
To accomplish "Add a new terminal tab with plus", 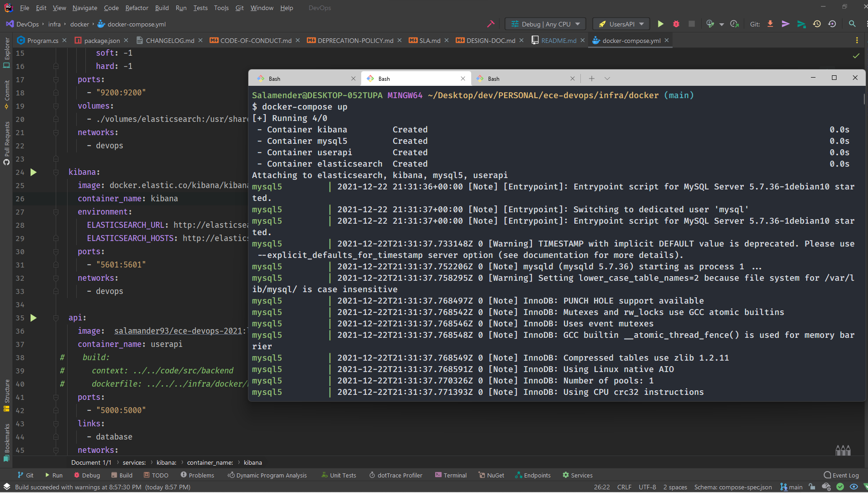I will 591,79.
